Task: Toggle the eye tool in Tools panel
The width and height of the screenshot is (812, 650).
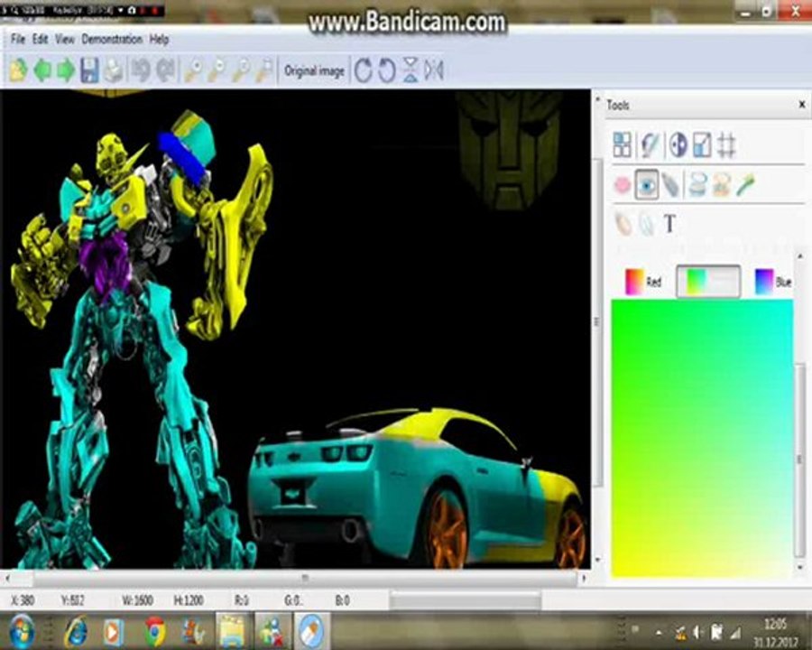Action: (647, 184)
